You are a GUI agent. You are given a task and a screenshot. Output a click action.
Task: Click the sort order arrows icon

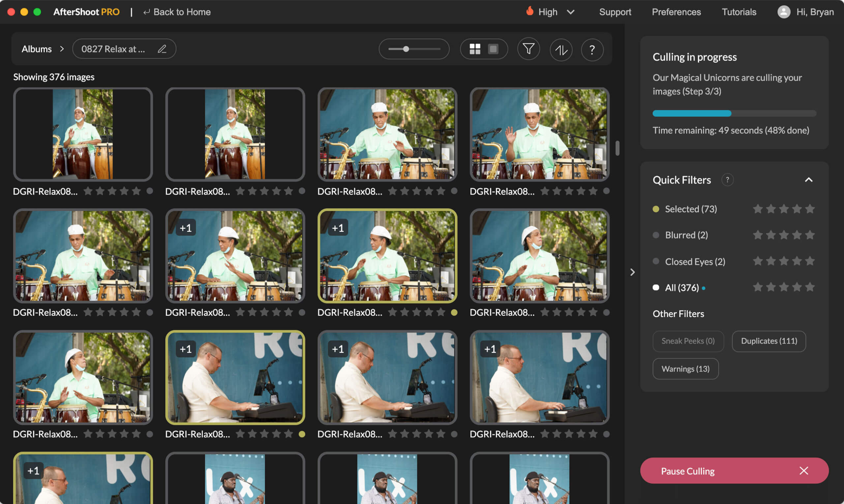tap(561, 50)
